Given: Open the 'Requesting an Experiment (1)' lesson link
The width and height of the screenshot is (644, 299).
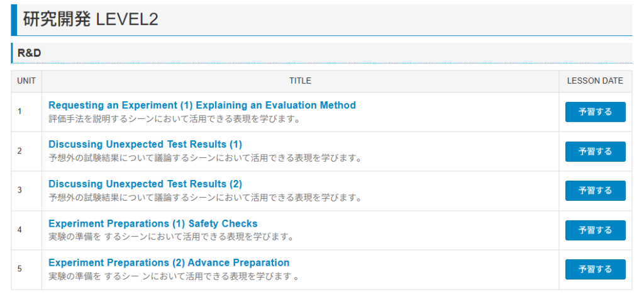Looking at the screenshot, I should 202,106.
